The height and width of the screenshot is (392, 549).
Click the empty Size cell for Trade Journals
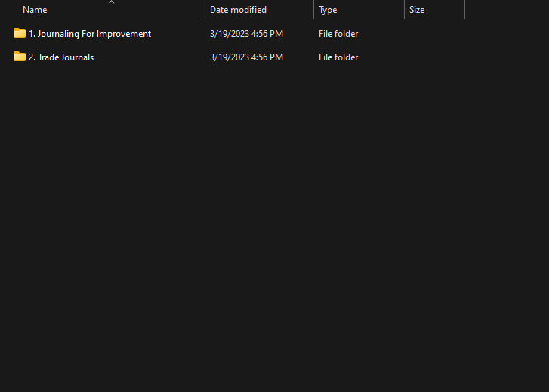tap(433, 57)
